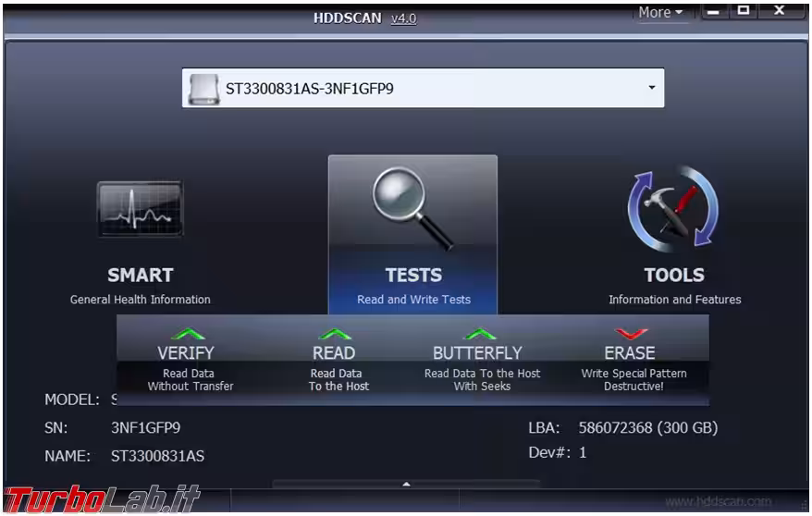Open the www.hddscan.com website link
This screenshot has height=516, width=812.
[718, 501]
